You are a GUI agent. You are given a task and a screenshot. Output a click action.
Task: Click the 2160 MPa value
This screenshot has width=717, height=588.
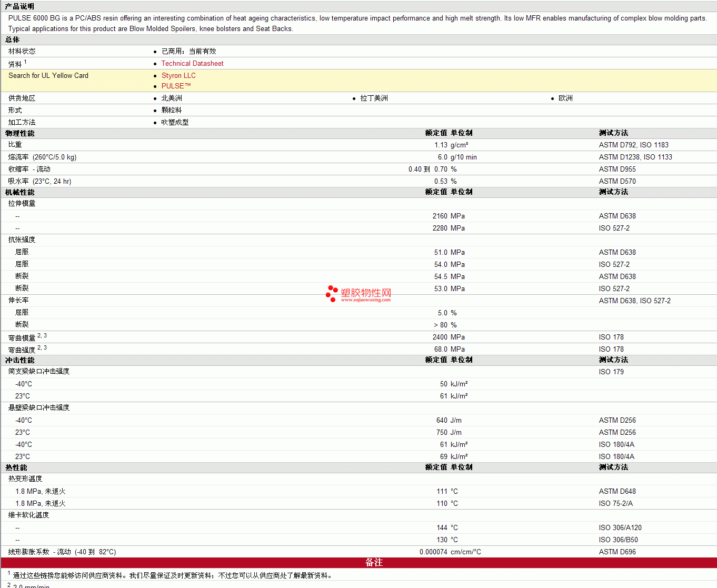[449, 216]
